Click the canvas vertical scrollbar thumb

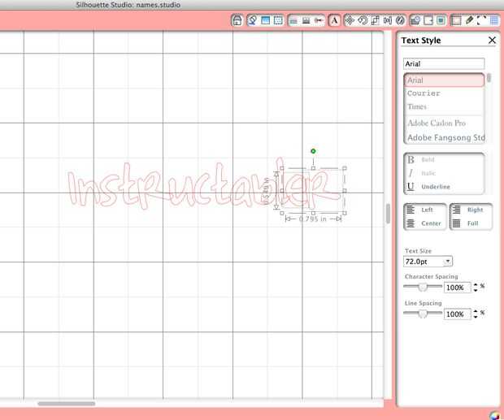click(388, 213)
